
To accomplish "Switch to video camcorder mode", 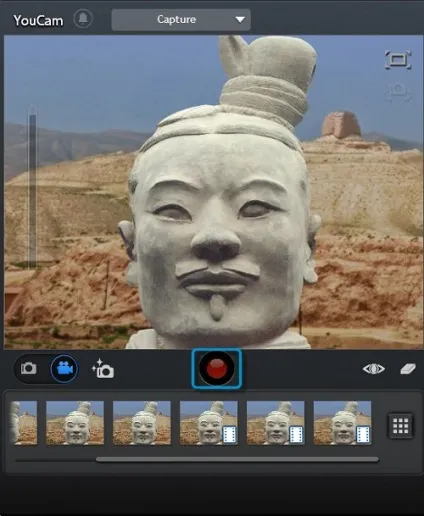I will point(65,369).
